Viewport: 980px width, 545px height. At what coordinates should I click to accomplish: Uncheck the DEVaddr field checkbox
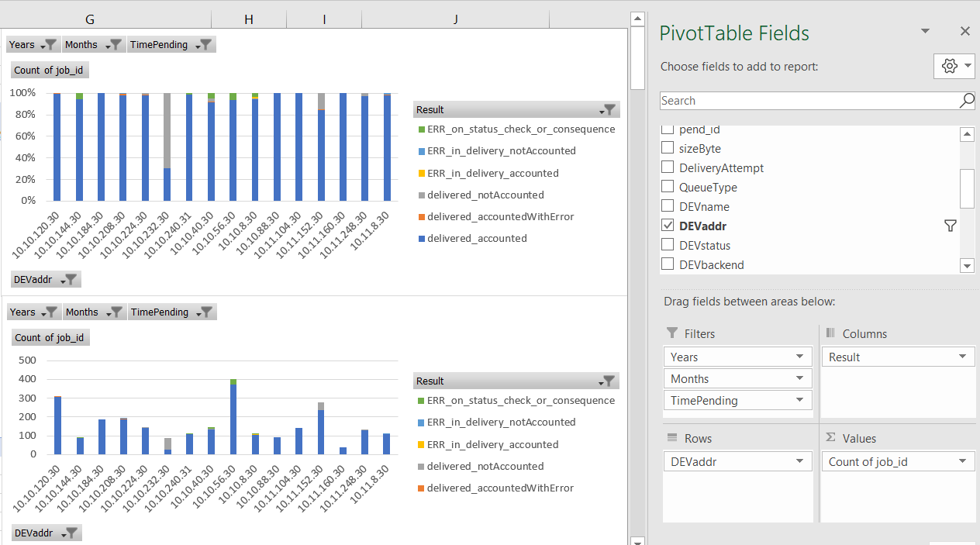[667, 226]
